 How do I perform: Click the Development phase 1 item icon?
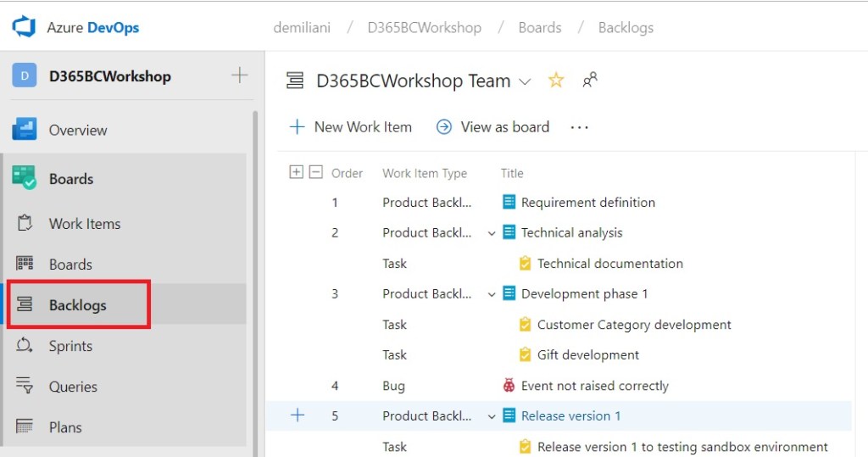(509, 293)
